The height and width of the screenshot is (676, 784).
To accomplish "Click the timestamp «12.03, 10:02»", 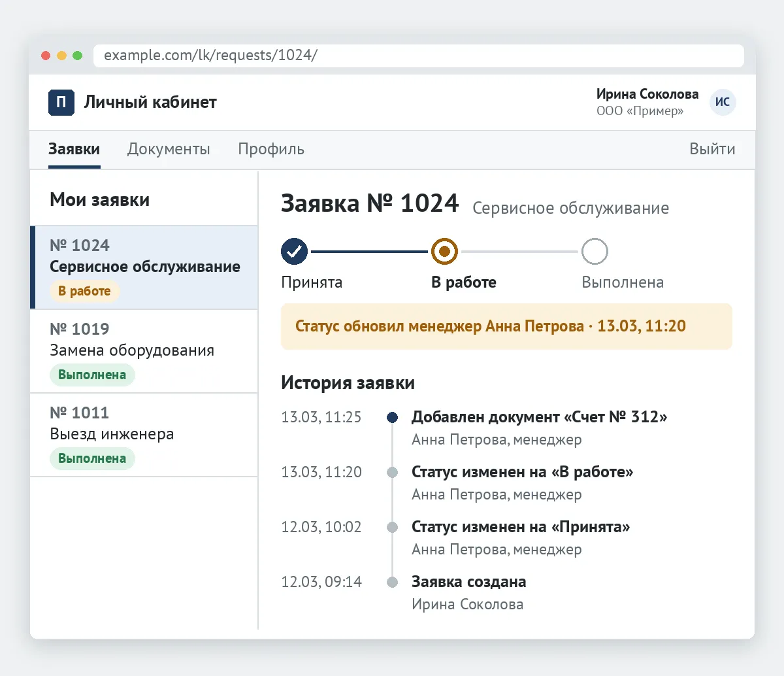I will pyautogui.click(x=321, y=527).
